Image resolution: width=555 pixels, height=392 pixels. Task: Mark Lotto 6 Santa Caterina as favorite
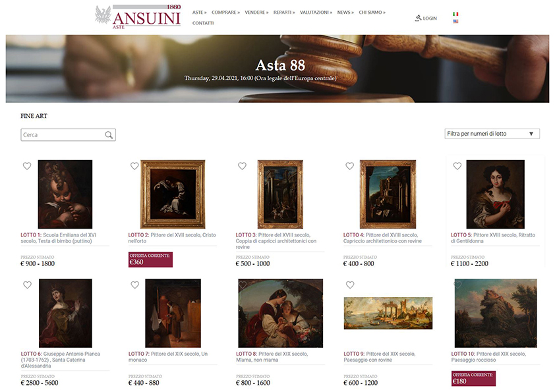click(x=27, y=285)
